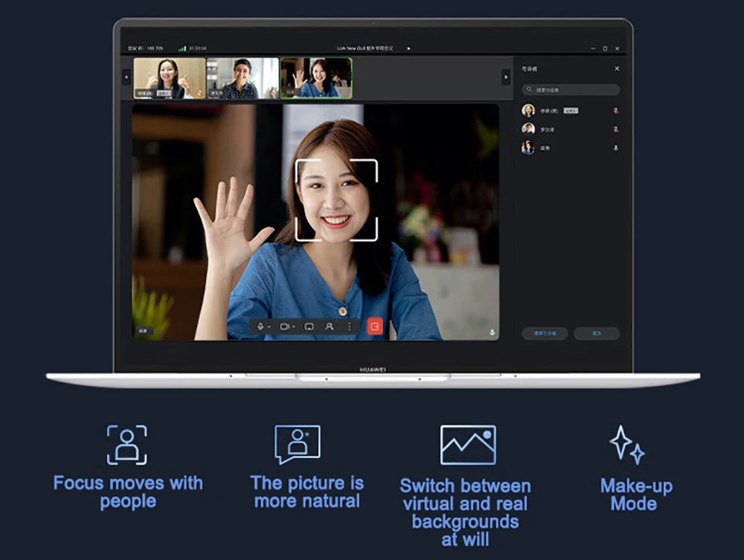
Task: Click the green signal strength icon in title bar
Action: (182, 48)
